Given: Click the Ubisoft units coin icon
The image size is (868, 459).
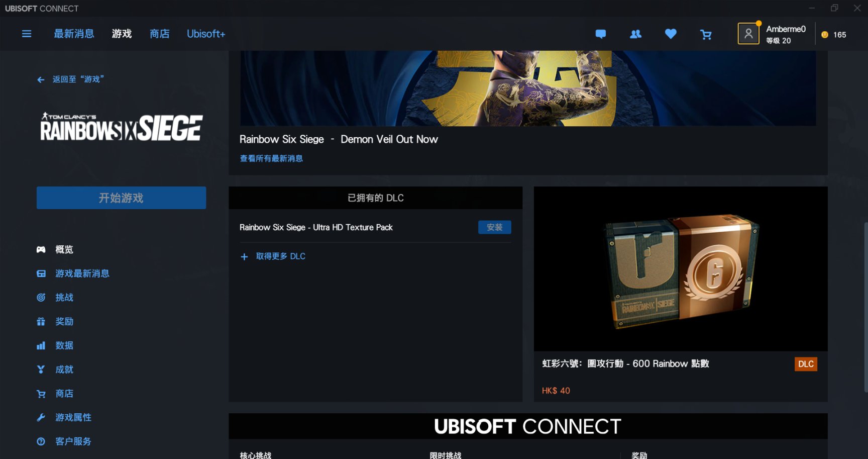Looking at the screenshot, I should tap(824, 35).
